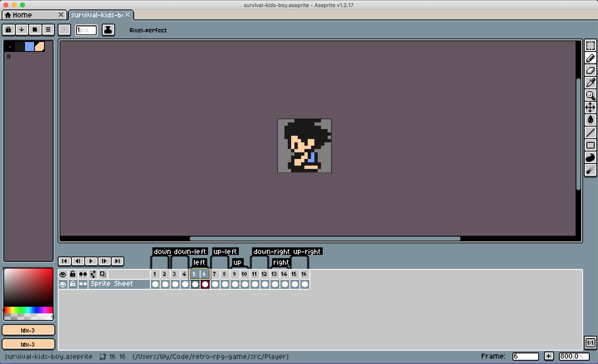Pick a color with the Eyedropper tool
Viewport: 598px width, 364px height.
tap(591, 83)
